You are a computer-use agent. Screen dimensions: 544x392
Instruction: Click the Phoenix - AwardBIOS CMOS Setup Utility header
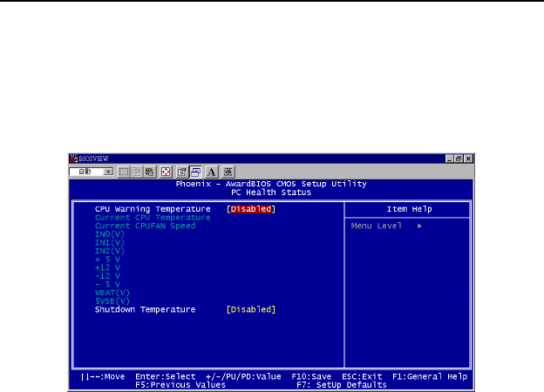click(x=271, y=184)
